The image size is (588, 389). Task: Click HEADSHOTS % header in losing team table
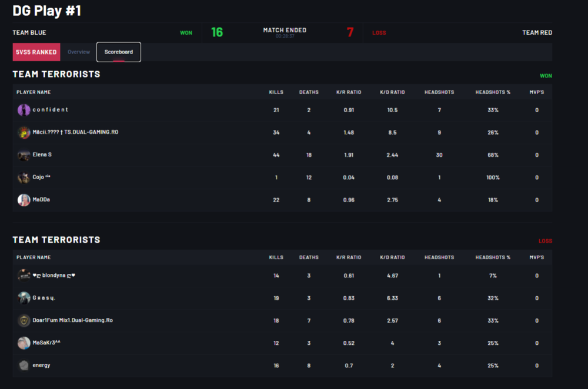tap(493, 257)
